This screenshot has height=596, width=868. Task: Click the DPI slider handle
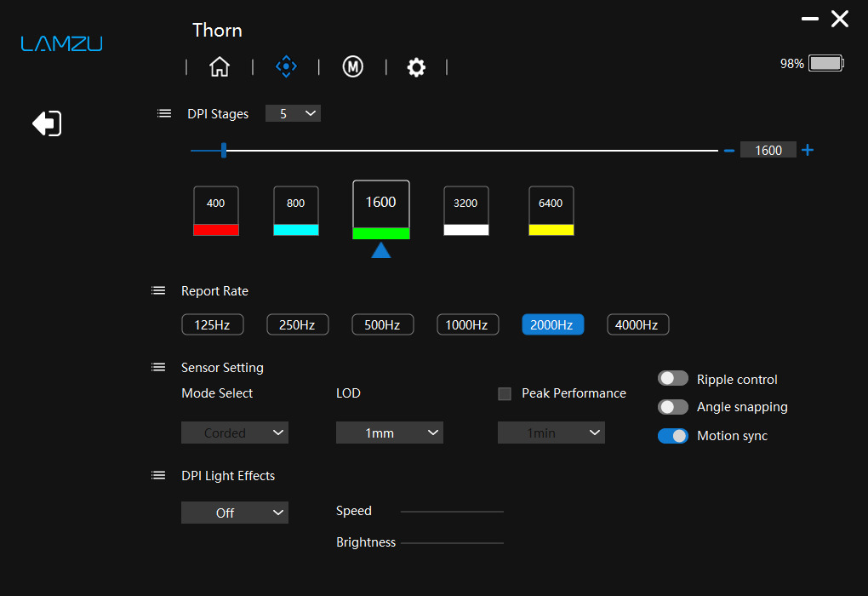[224, 150]
